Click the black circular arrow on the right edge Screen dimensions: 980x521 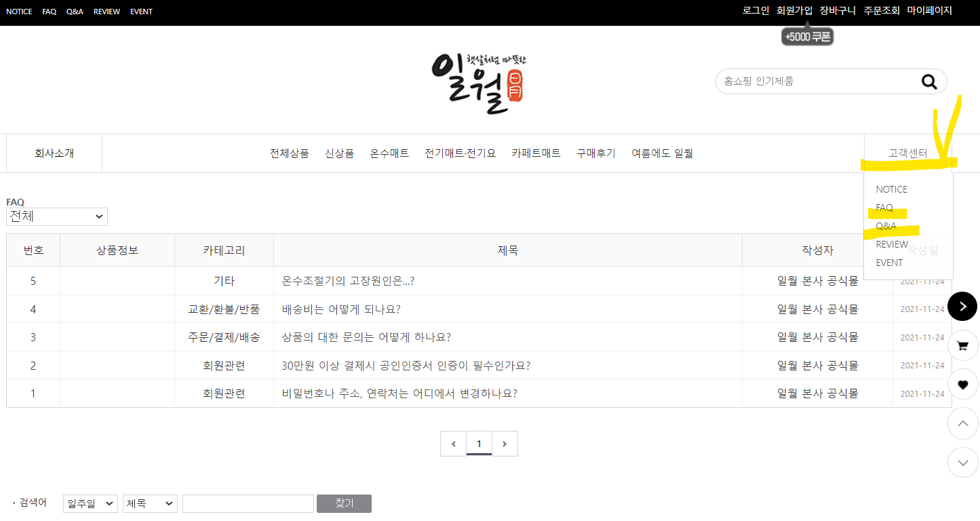click(x=962, y=306)
